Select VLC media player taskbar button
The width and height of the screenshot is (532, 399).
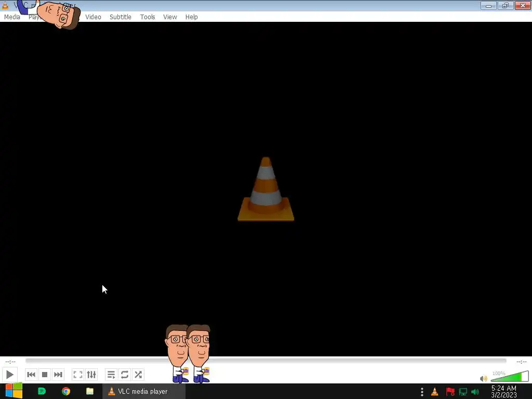144,391
